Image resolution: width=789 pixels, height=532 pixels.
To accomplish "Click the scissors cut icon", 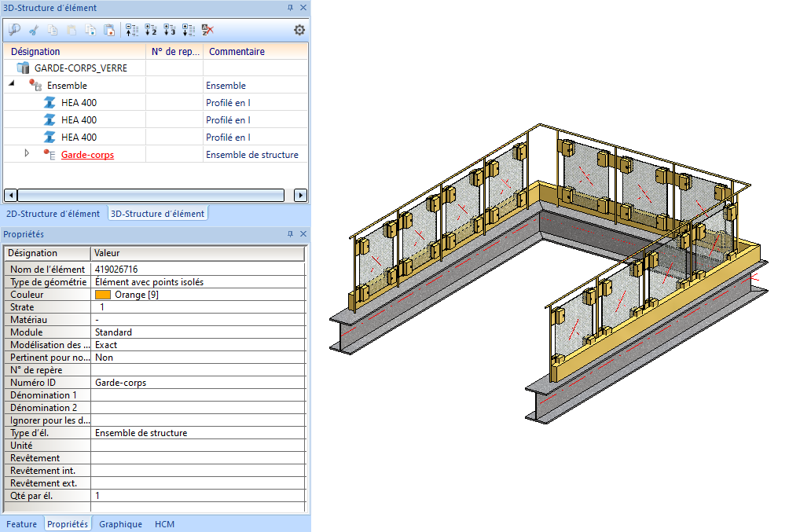I will pyautogui.click(x=34, y=30).
